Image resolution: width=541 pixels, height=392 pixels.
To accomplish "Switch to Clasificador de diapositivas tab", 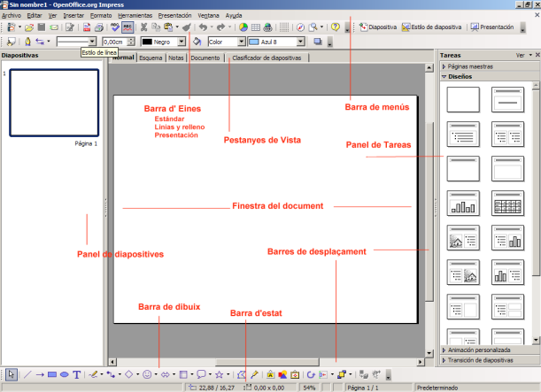I will point(267,58).
